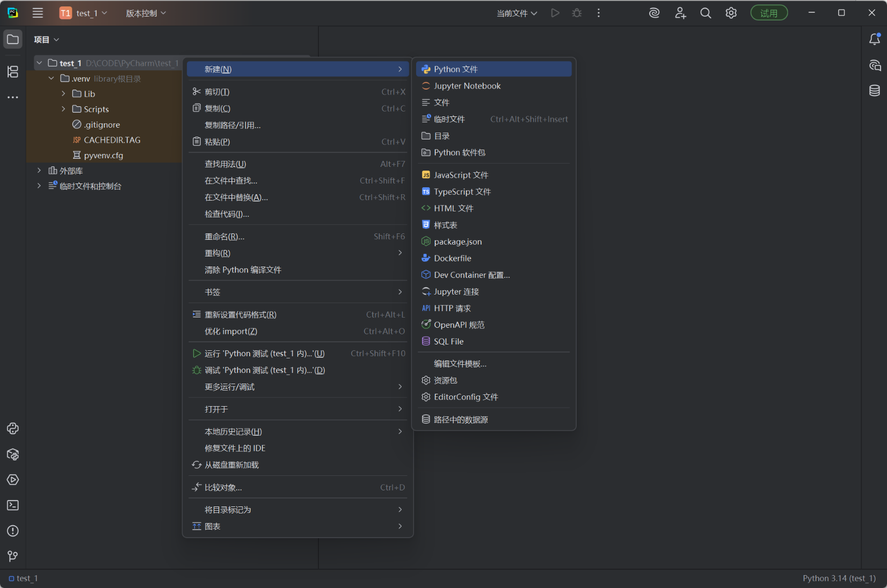Open the Structure tool window icon
887x588 pixels.
pyautogui.click(x=13, y=71)
